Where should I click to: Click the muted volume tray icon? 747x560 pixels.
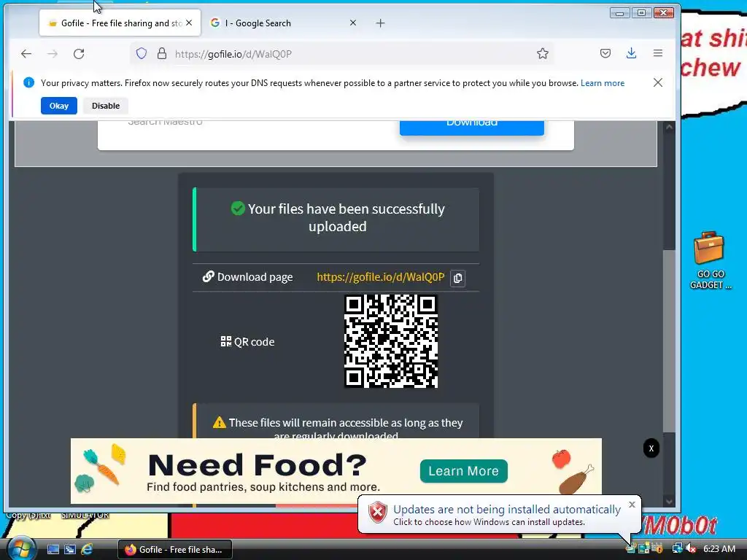(690, 548)
